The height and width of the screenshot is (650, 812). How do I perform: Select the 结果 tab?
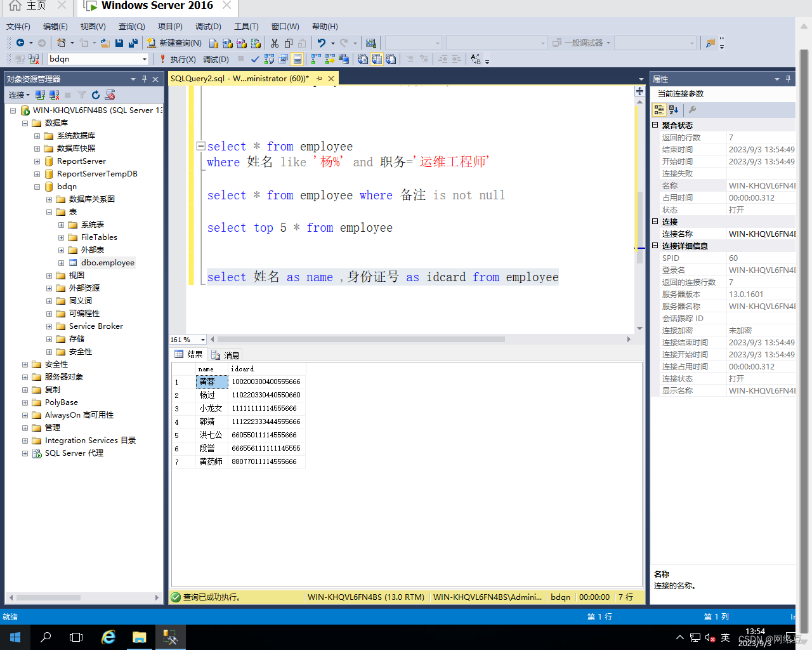coord(189,354)
